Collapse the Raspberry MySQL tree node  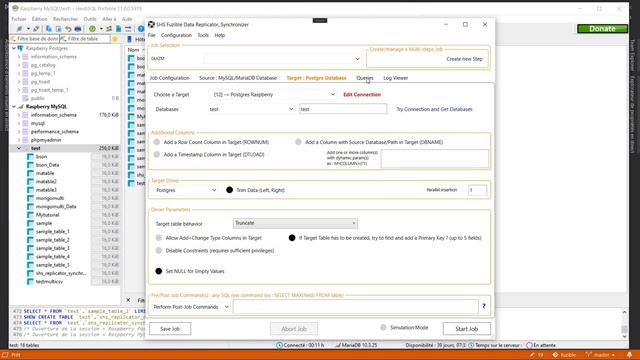(x=14, y=107)
